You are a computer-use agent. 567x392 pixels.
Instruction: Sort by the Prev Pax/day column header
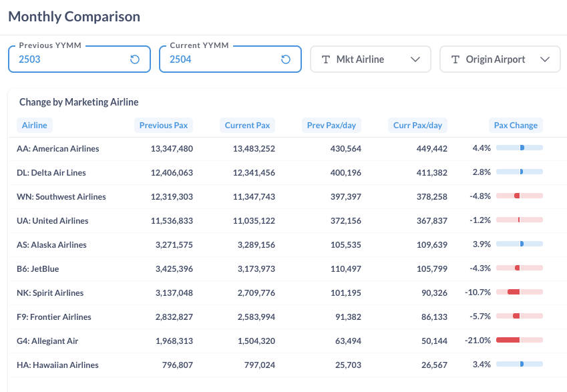(331, 125)
